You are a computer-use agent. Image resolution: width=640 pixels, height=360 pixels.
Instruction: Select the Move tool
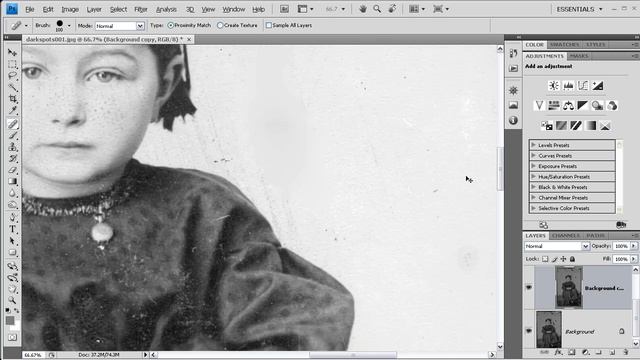pos(12,53)
